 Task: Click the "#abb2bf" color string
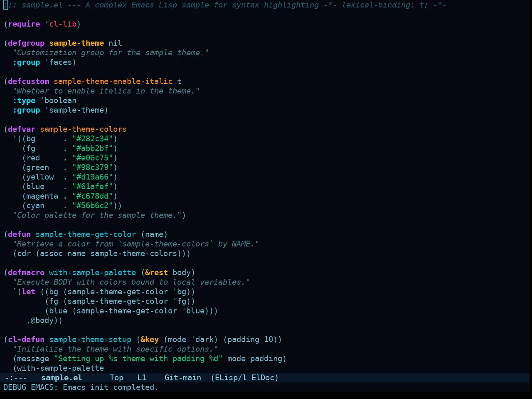click(93, 148)
